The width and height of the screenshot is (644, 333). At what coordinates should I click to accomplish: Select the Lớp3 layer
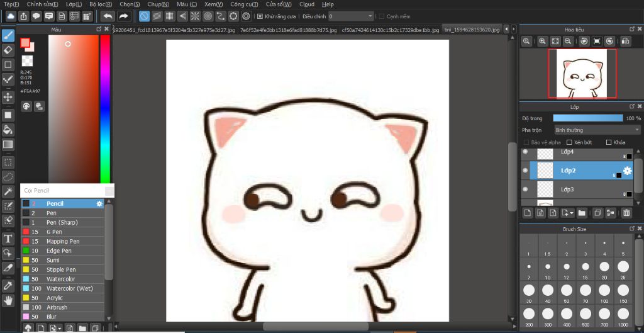(577, 189)
